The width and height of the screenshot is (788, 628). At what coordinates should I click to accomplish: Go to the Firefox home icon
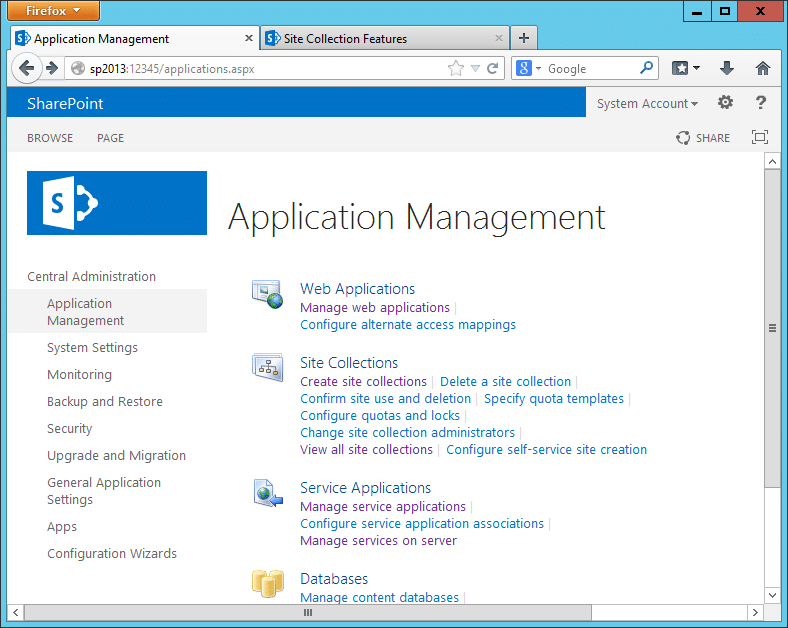click(x=763, y=68)
